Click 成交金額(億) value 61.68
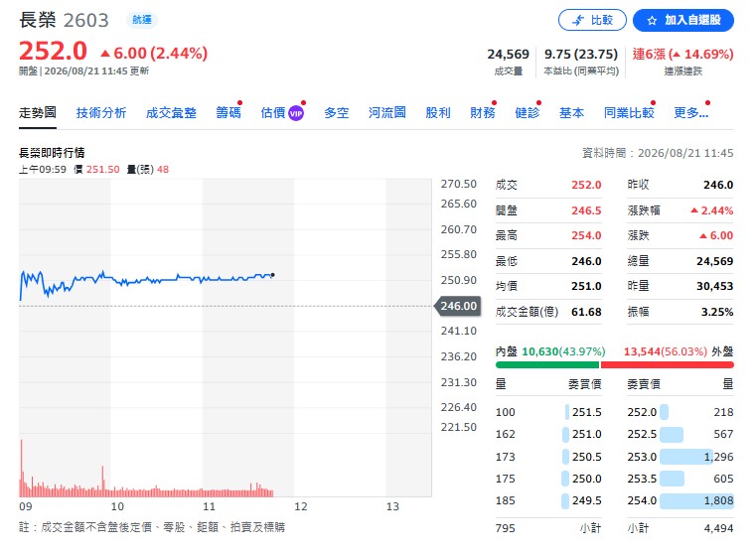The height and width of the screenshot is (553, 756). click(x=586, y=312)
